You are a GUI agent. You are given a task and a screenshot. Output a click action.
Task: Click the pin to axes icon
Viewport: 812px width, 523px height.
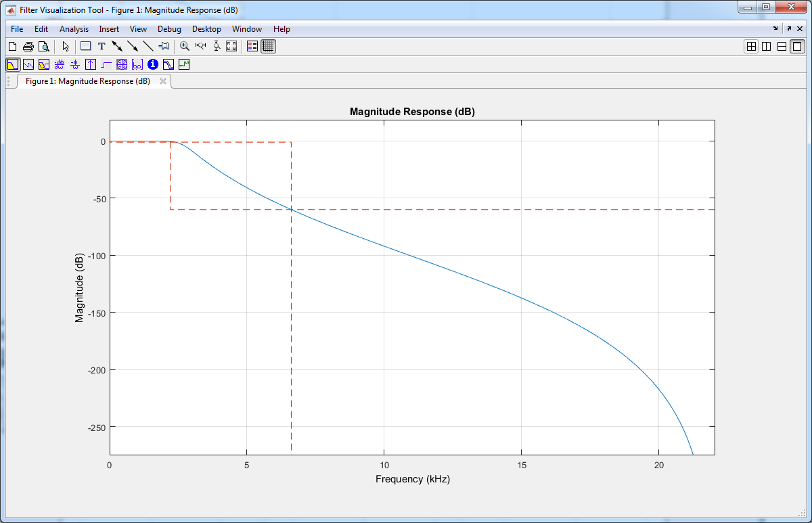coord(164,47)
